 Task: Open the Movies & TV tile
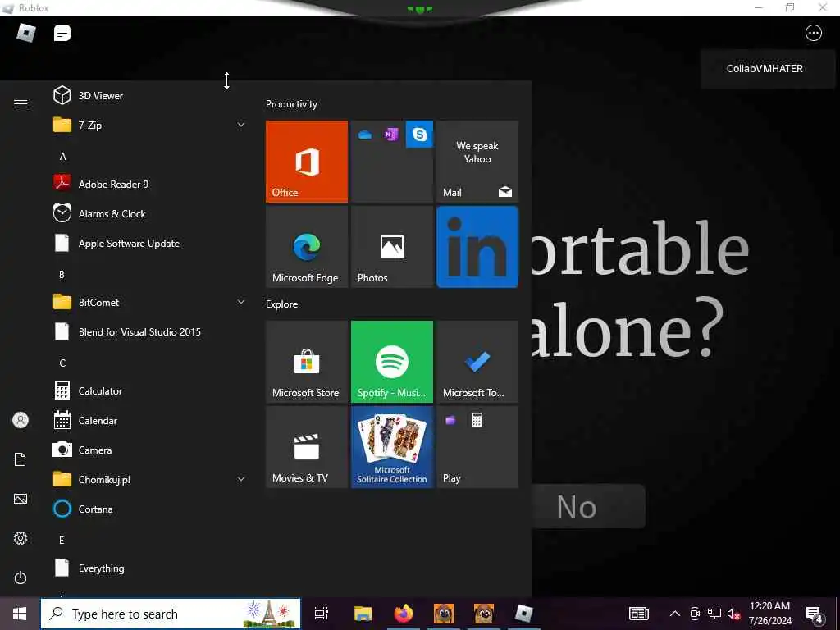coord(307,447)
